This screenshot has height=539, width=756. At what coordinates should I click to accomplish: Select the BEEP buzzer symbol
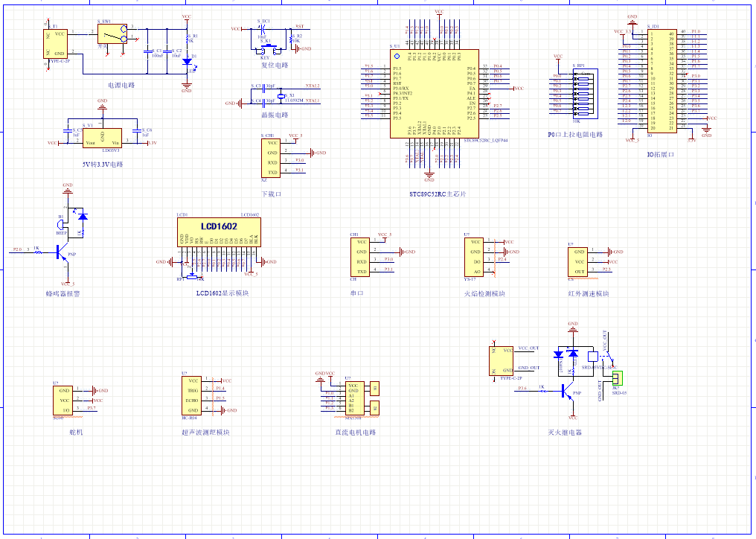[x=60, y=226]
